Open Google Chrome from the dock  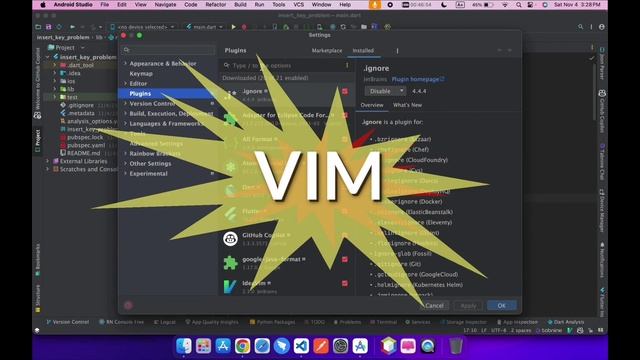click(242, 346)
